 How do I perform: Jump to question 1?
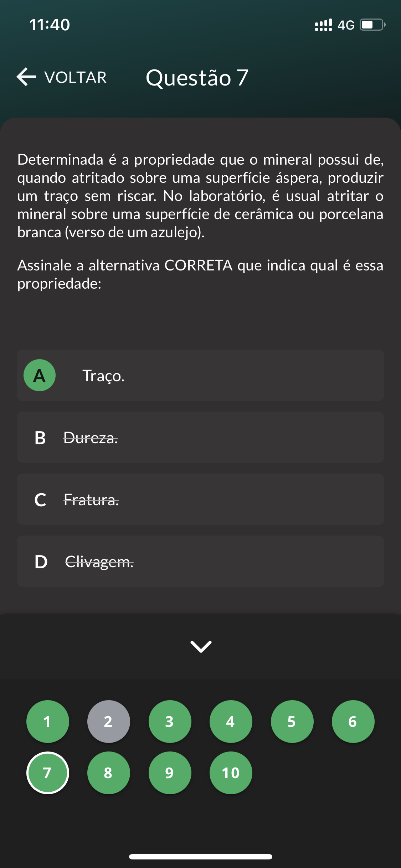(48, 722)
